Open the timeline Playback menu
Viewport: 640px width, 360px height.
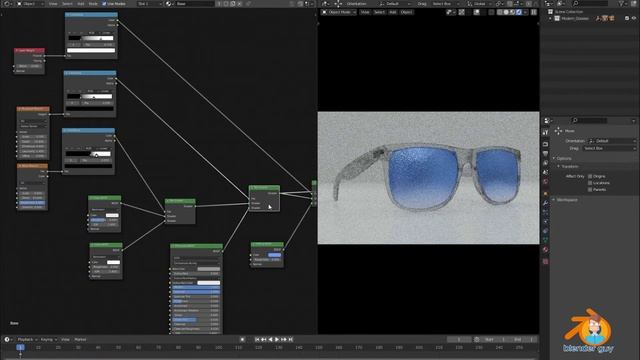[27, 340]
